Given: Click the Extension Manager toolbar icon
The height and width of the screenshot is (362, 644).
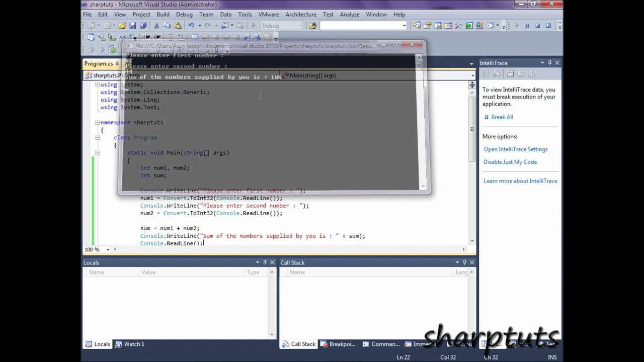Looking at the screenshot, I should point(479,26).
